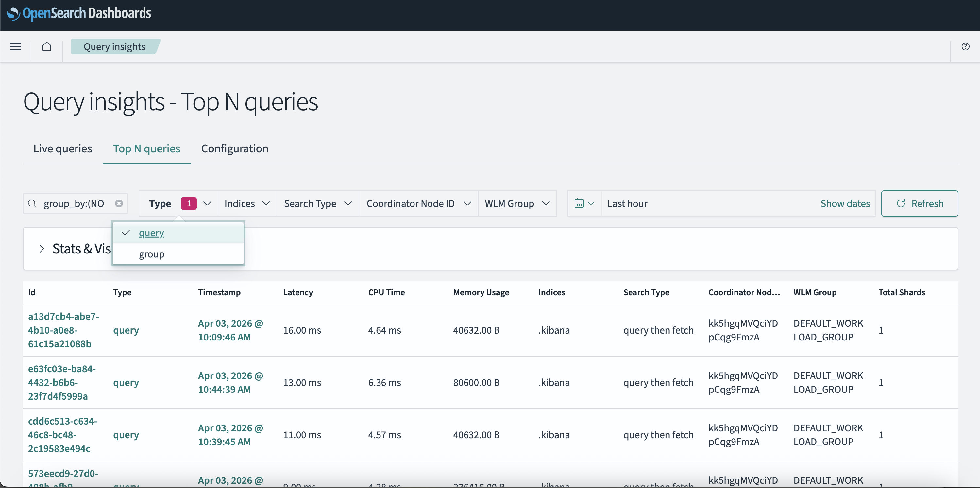Sort by the Id column header
980x488 pixels.
32,292
